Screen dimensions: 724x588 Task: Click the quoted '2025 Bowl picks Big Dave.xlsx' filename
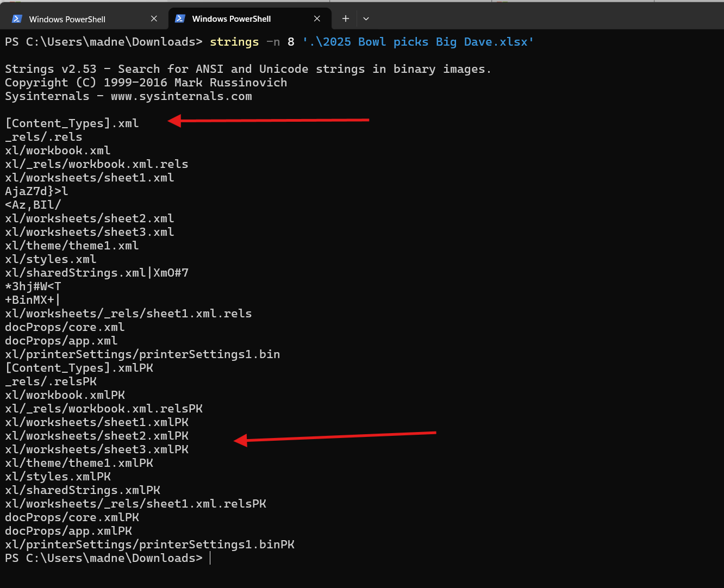click(x=418, y=42)
